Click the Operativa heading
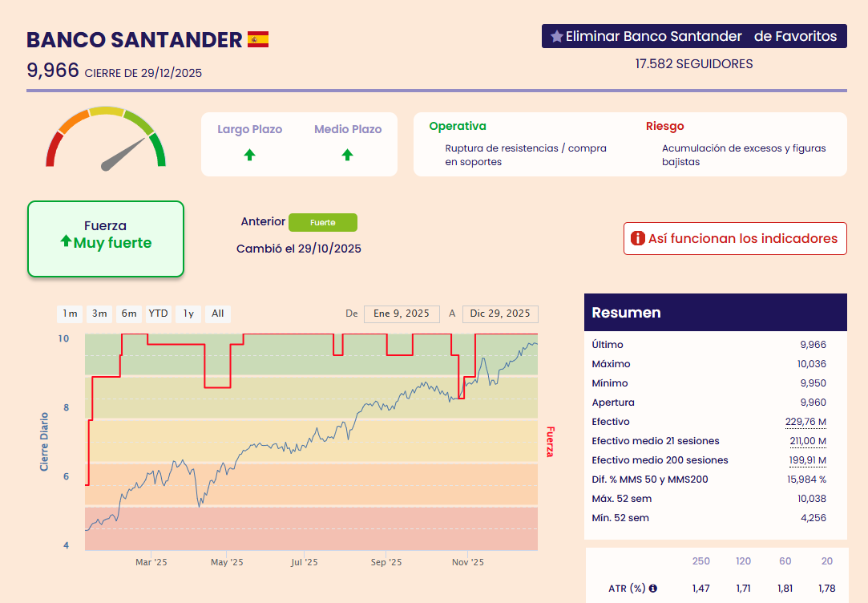The width and height of the screenshot is (868, 603). tap(458, 126)
